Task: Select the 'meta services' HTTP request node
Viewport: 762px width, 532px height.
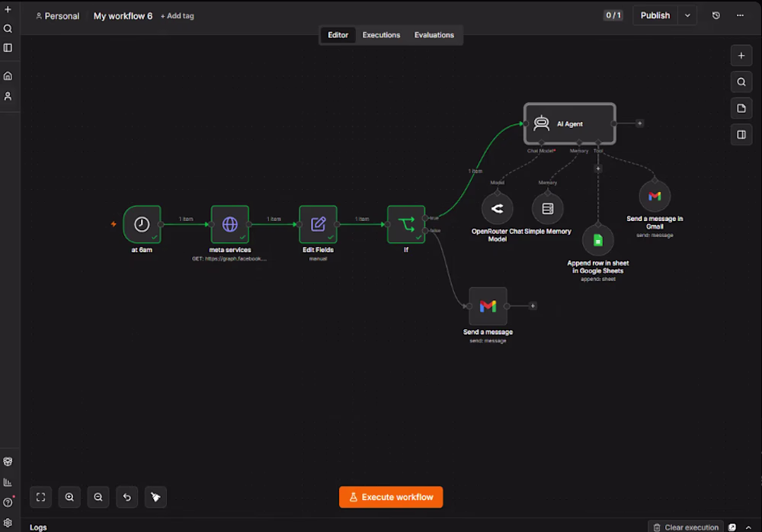Action: [230, 224]
